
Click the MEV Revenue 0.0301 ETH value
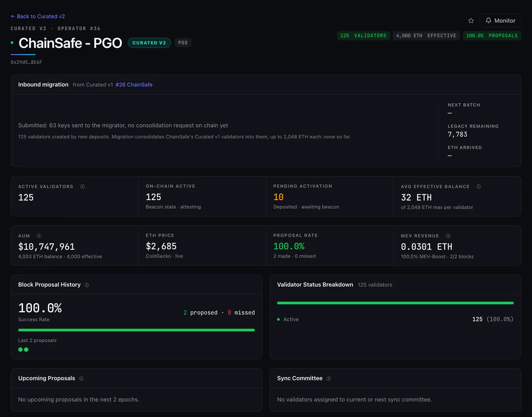click(426, 247)
